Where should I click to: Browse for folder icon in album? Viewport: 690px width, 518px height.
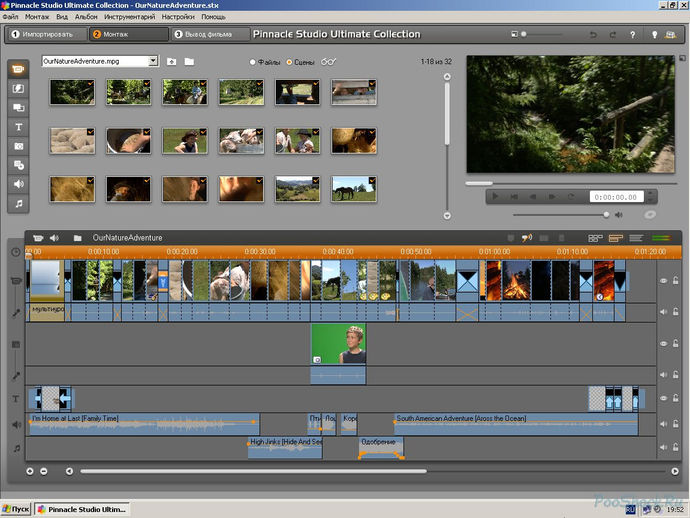(189, 62)
